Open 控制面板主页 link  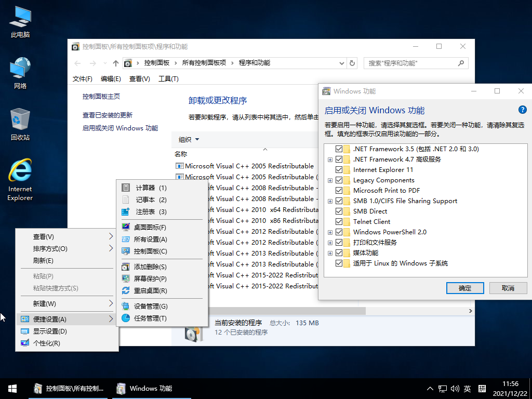click(x=101, y=96)
